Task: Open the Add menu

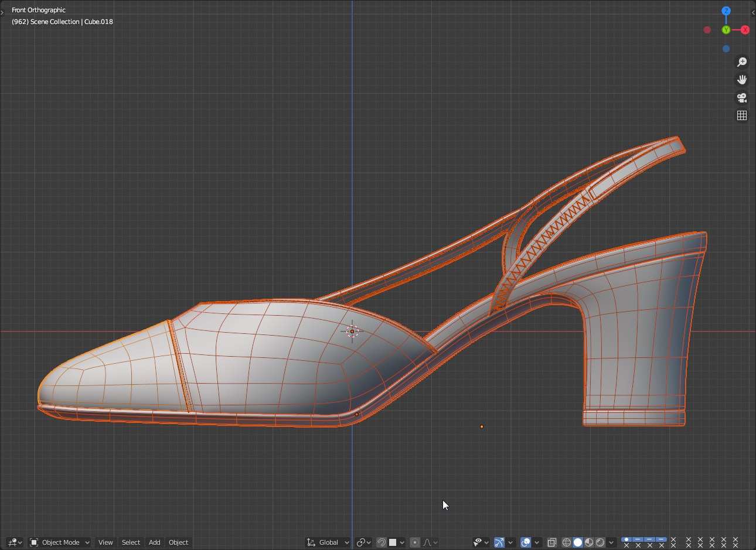Action: click(154, 542)
